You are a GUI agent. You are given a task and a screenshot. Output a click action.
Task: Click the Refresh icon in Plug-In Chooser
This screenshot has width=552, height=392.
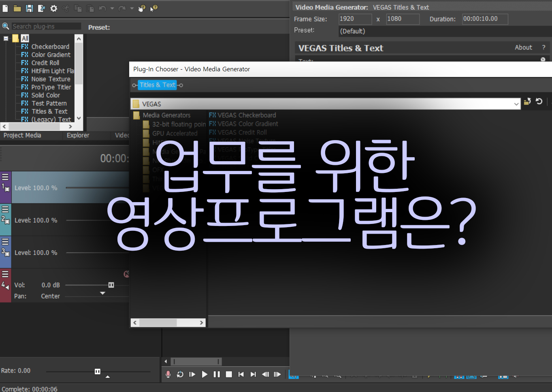coord(539,101)
